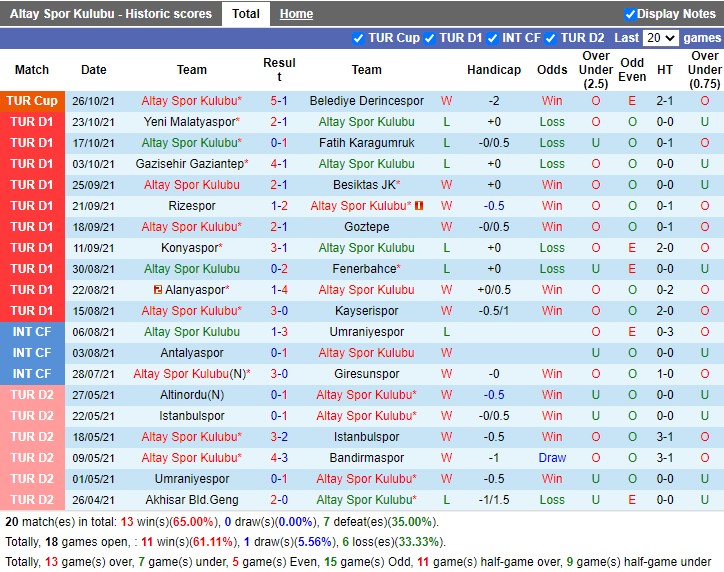Click the 4-1 result versus Gazisehir Gaziantep
724x572 pixels.
279,164
